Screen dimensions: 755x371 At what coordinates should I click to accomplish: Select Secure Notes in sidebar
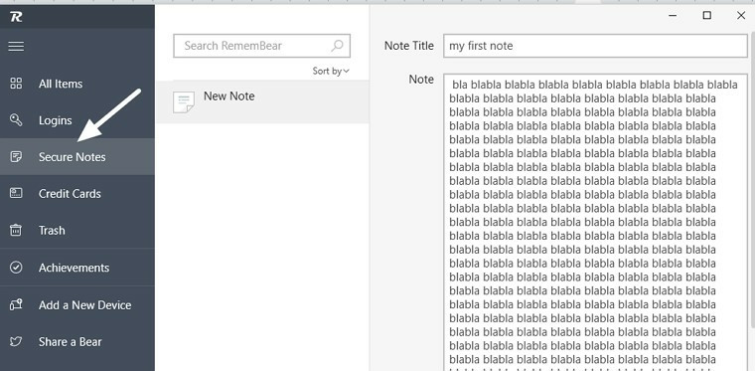[x=77, y=157]
